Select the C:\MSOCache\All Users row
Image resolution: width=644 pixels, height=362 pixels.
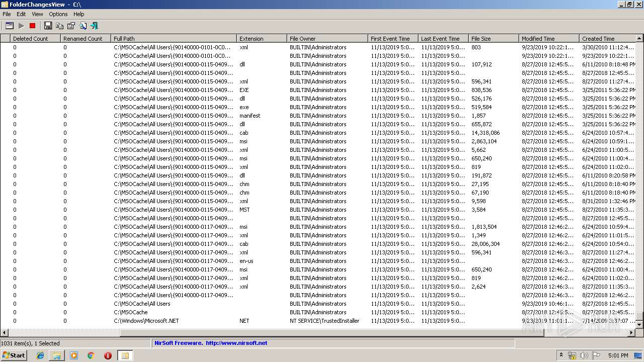318,304
